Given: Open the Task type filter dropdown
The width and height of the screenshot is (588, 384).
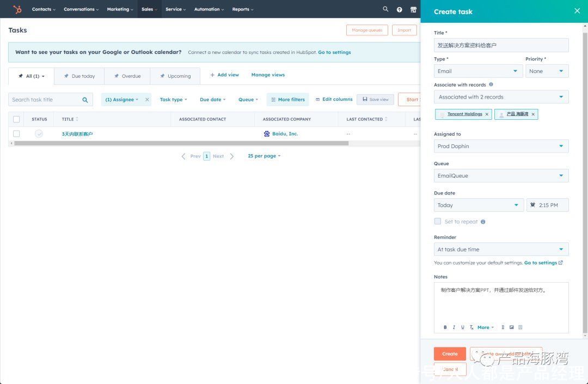Looking at the screenshot, I should tap(173, 99).
